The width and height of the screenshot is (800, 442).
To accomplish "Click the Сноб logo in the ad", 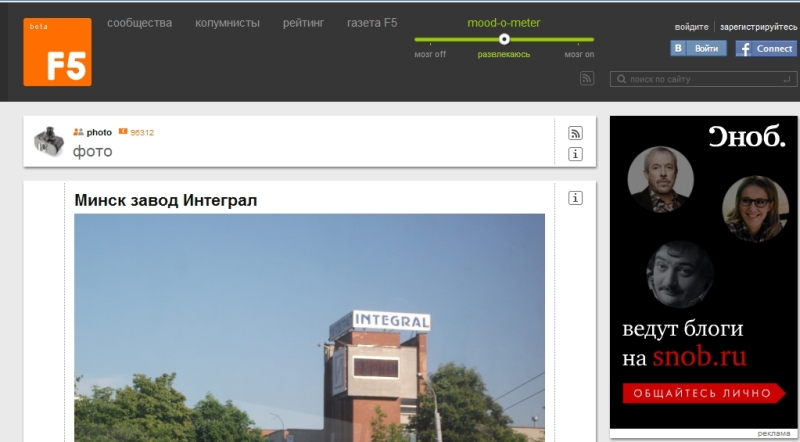I will (746, 136).
